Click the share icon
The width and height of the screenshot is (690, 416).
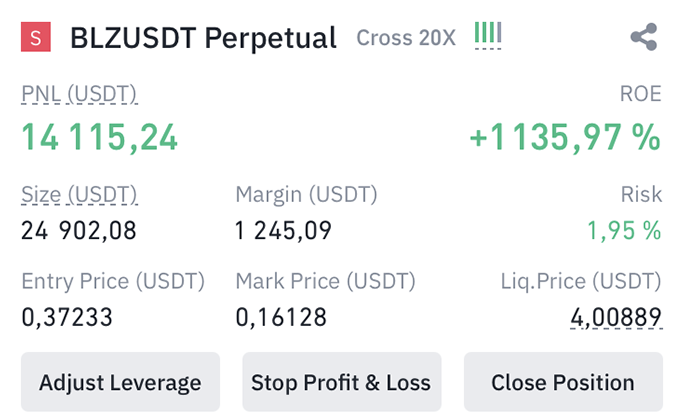(x=643, y=39)
